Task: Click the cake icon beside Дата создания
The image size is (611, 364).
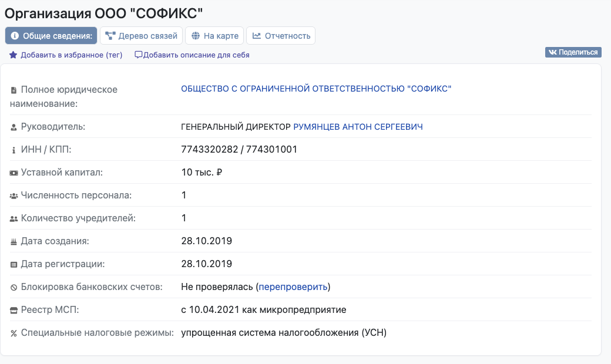Action: [x=14, y=242]
